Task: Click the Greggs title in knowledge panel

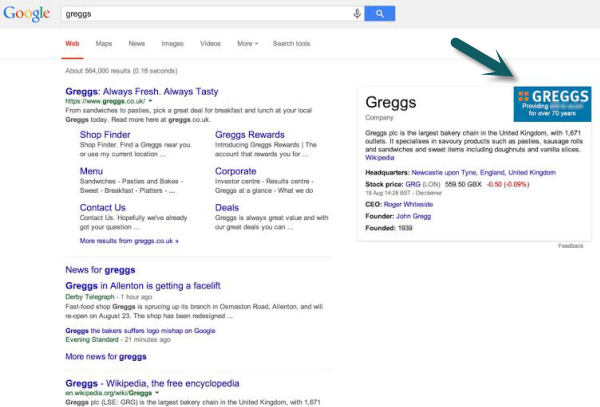Action: (391, 103)
